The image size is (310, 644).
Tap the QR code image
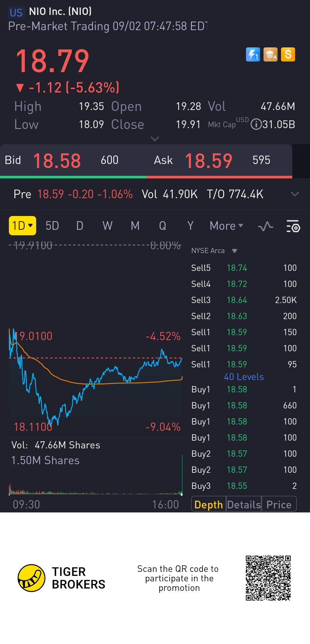click(x=268, y=578)
